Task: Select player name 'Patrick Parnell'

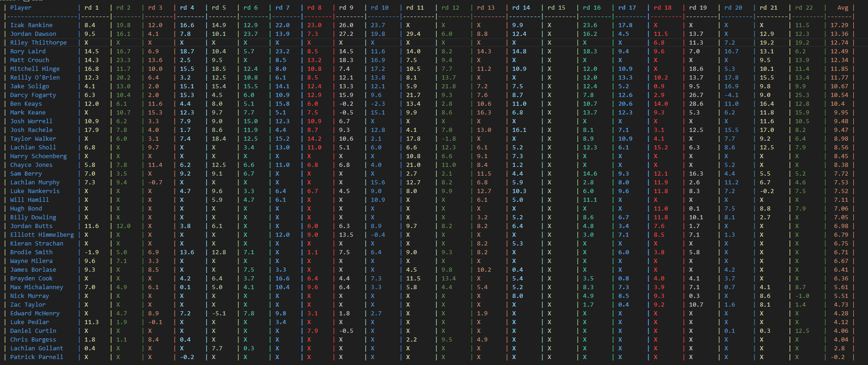Action: (37, 357)
